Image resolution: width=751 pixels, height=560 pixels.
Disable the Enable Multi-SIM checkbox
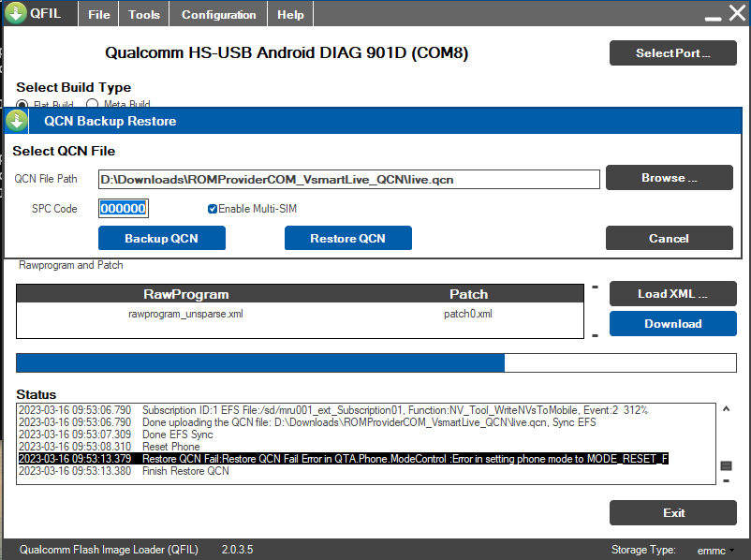pos(213,208)
